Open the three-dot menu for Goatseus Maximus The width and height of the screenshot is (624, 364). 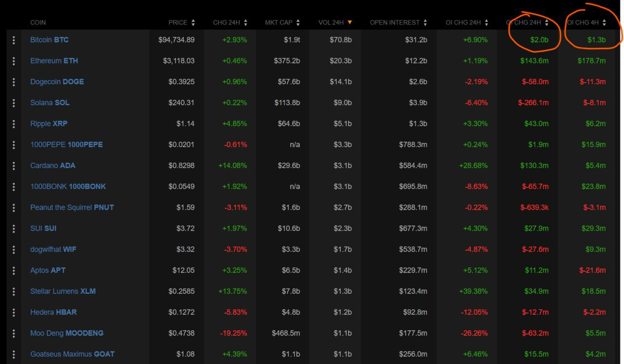(x=14, y=354)
